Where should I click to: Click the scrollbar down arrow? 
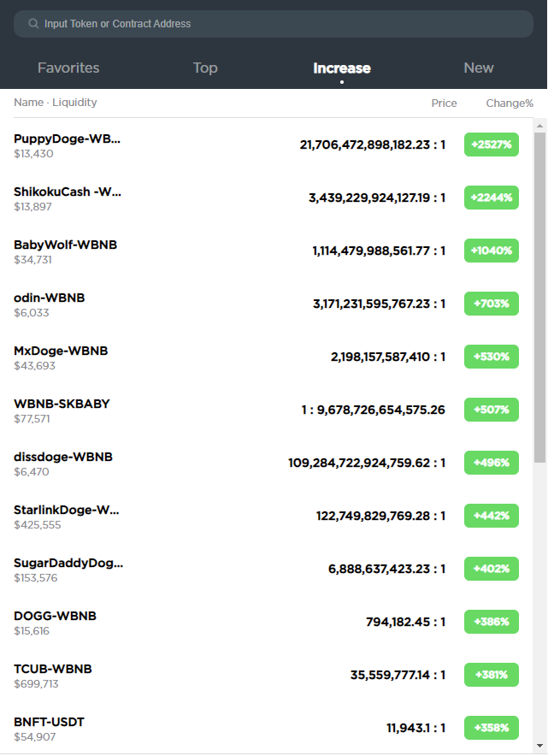pos(539,746)
